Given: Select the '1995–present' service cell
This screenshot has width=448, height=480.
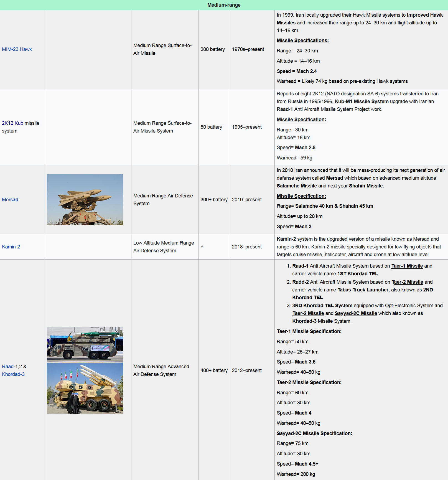Looking at the screenshot, I should click(252, 127).
